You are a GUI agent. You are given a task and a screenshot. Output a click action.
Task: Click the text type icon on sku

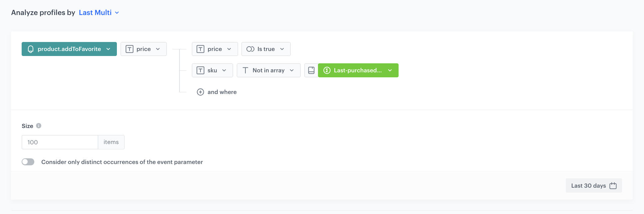tap(200, 70)
